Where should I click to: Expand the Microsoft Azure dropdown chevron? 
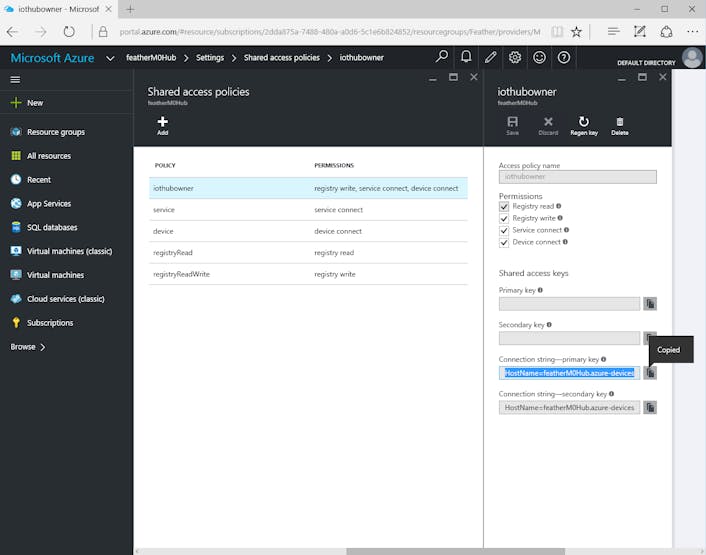click(x=110, y=58)
